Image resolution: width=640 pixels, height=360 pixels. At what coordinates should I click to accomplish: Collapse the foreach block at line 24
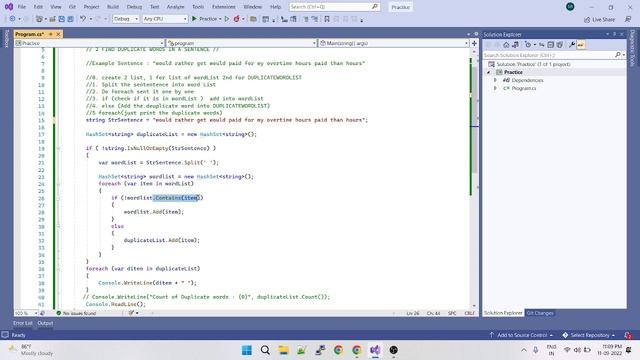coord(58,184)
